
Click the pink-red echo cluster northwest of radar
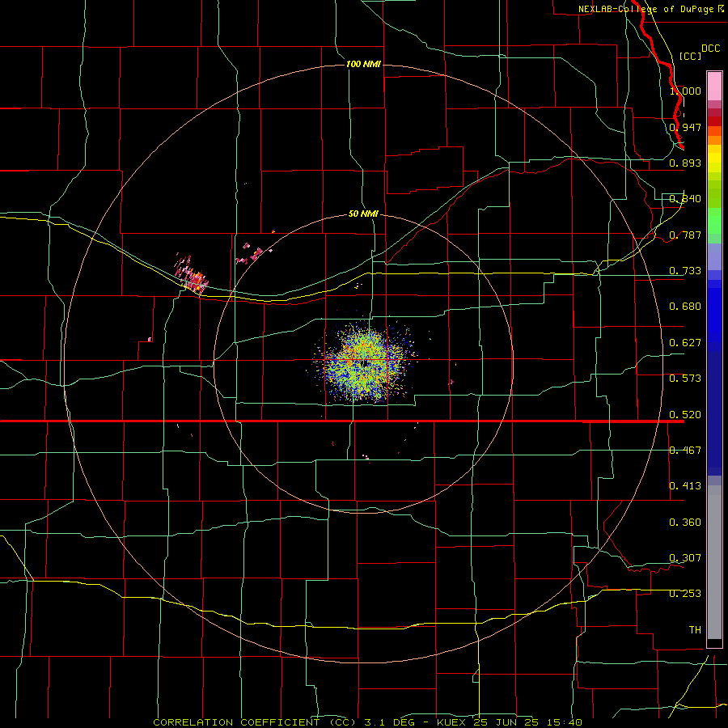pyautogui.click(x=191, y=274)
